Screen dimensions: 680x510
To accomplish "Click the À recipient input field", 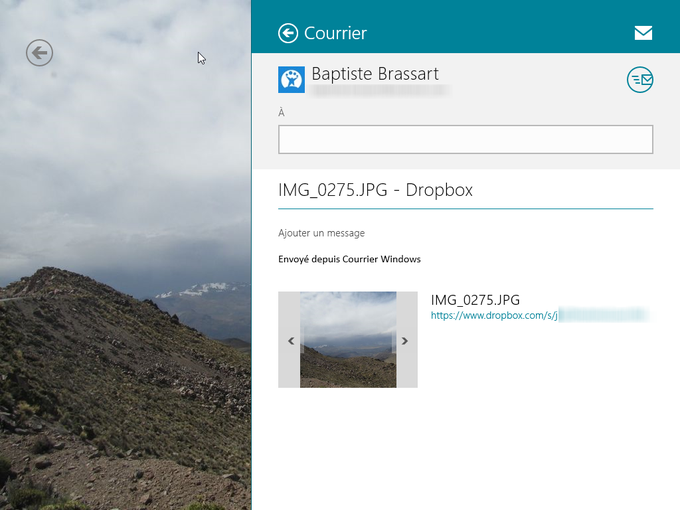I will [x=465, y=140].
